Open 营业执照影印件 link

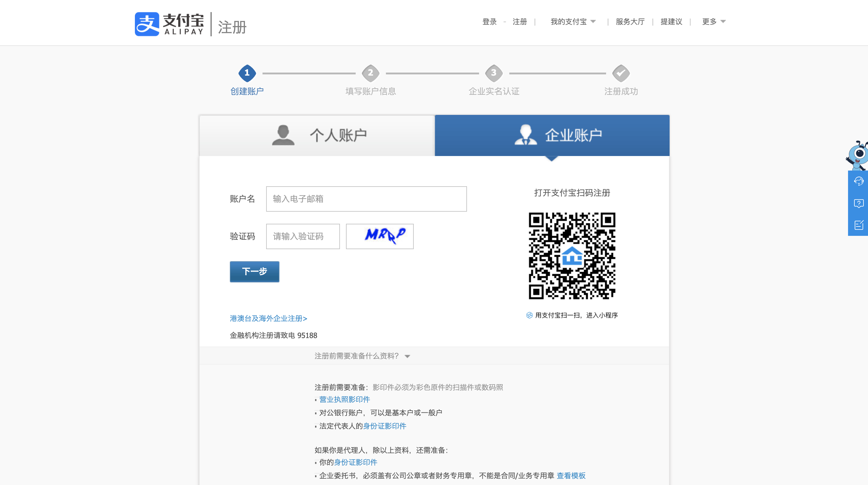point(344,399)
